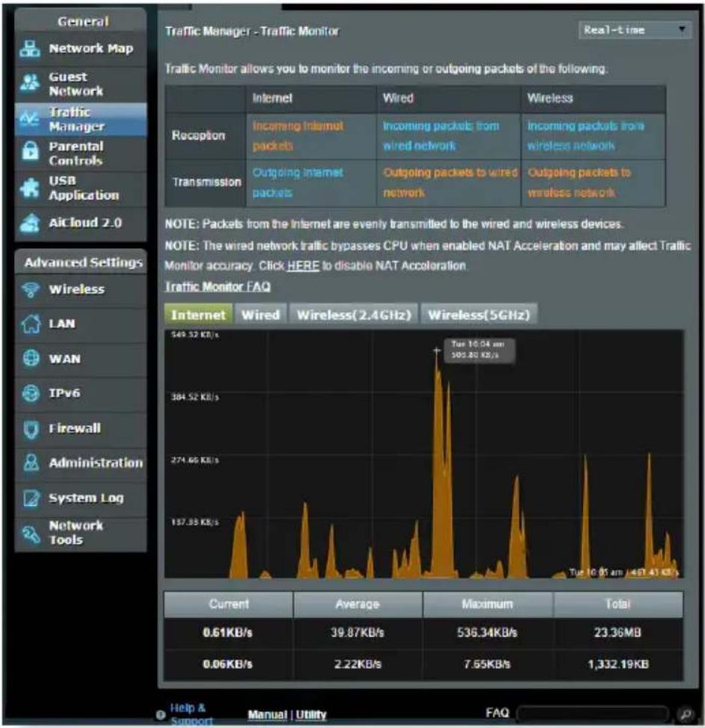Switch to the Wired tab
Image resolution: width=705 pixels, height=728 pixels.
tap(260, 315)
